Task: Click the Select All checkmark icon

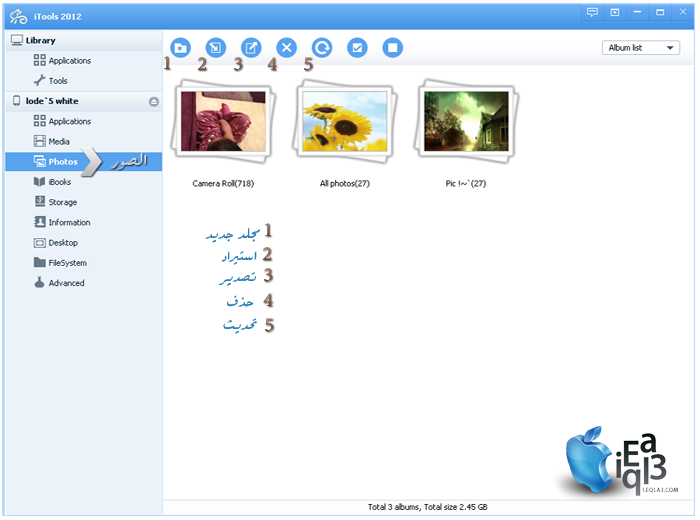Action: click(x=357, y=47)
